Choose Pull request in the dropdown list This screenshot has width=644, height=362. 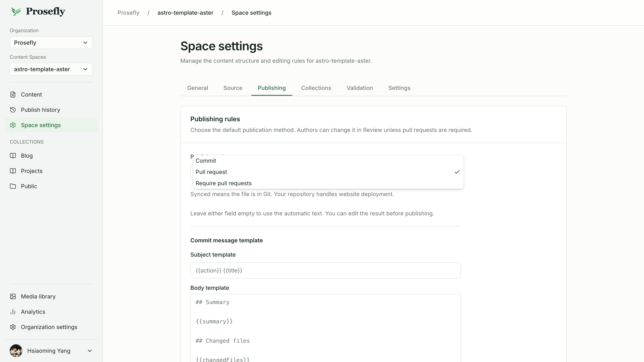[328, 172]
